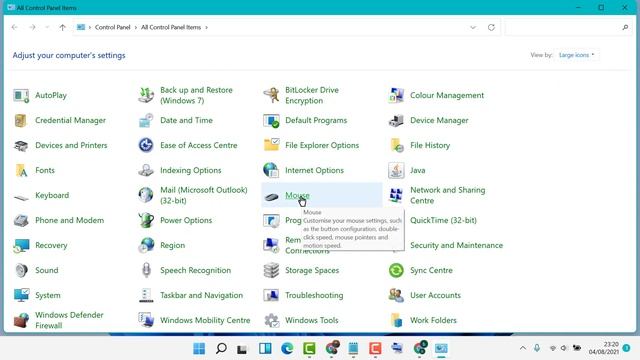Open the Keyboard icon
640x360 pixels.
click(x=21, y=197)
